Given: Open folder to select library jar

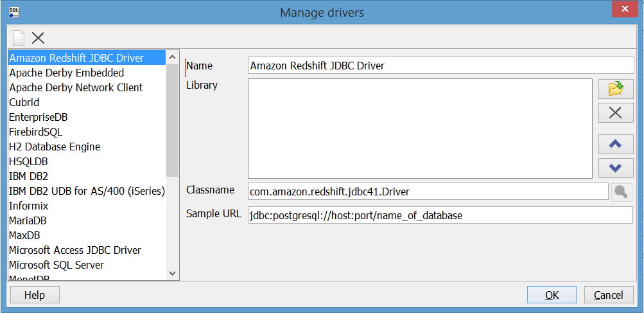Looking at the screenshot, I should [616, 89].
